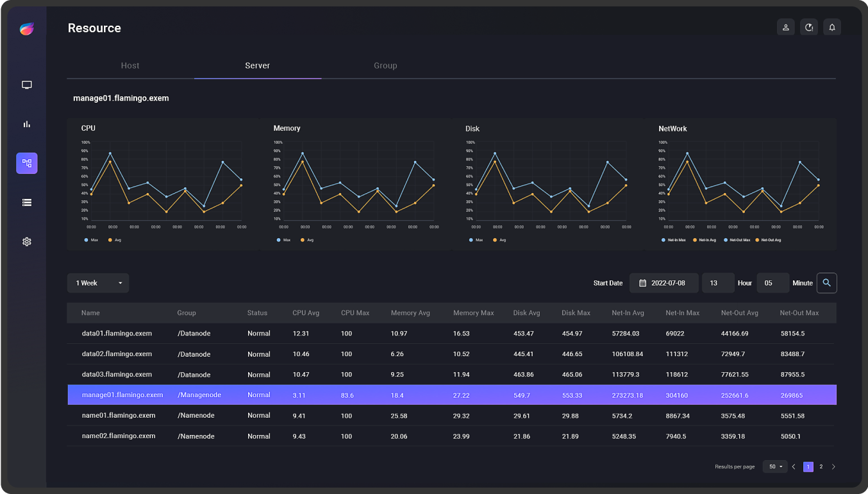Viewport: 868px width, 494px height.
Task: Open the 1 Week period dropdown
Action: (x=98, y=283)
